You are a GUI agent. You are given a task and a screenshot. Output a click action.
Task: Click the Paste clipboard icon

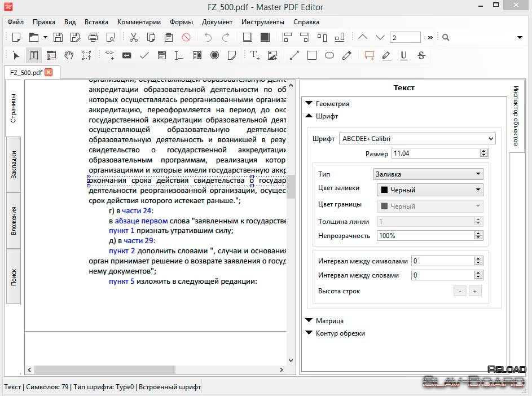click(169, 37)
